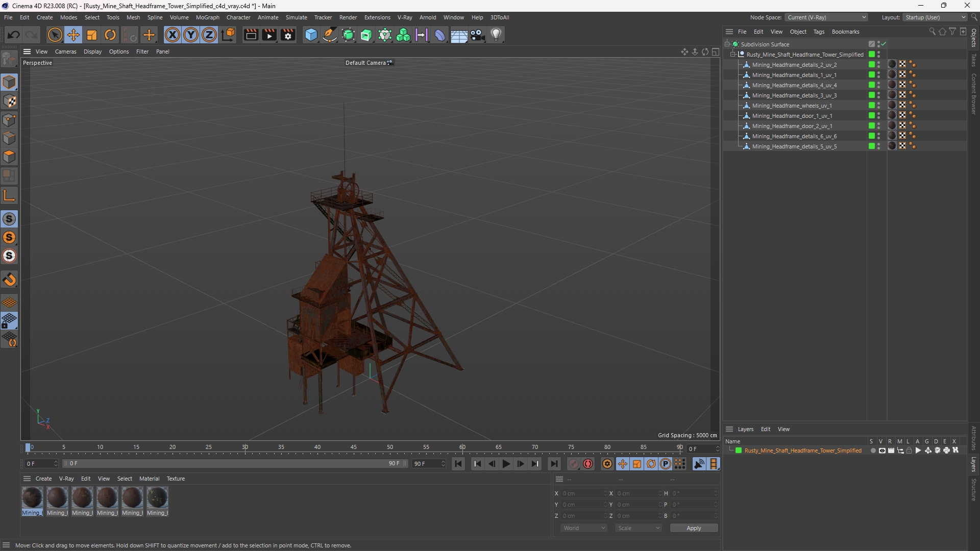
Task: Open the MoGraph menu
Action: (207, 17)
